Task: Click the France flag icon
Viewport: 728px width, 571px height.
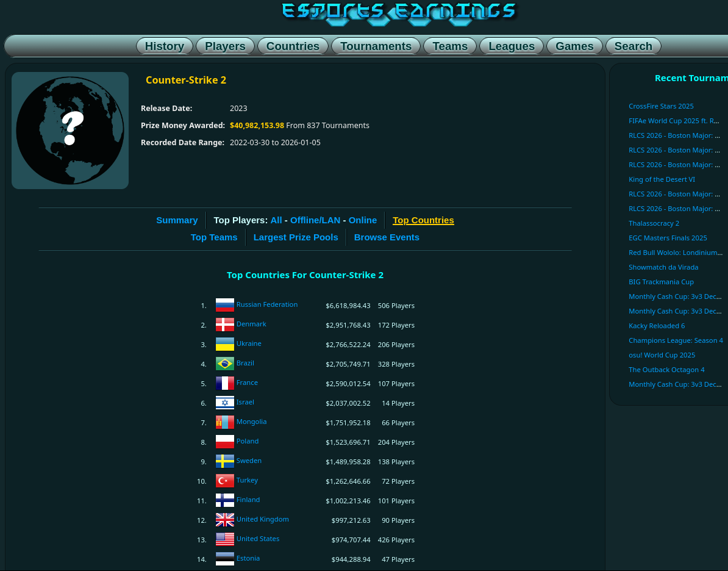Action: pyautogui.click(x=225, y=383)
